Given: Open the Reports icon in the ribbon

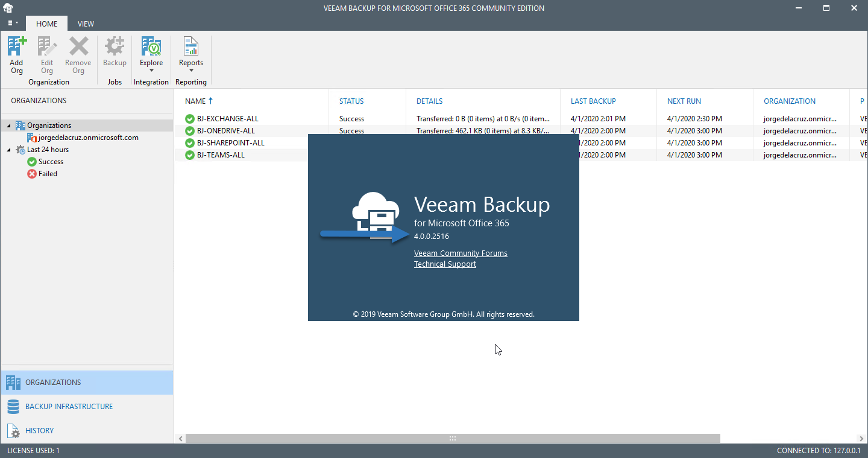Looking at the screenshot, I should [191, 46].
